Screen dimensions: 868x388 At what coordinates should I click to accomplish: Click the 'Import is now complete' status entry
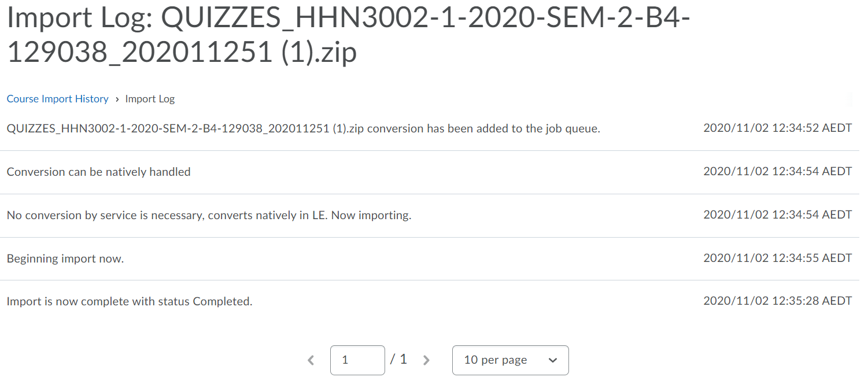click(x=130, y=301)
